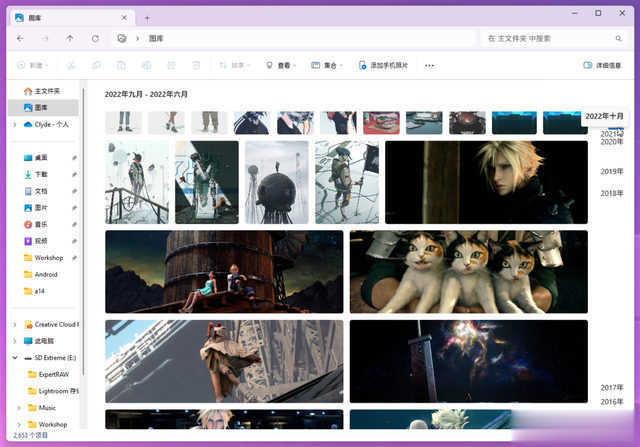Click the address bar 图库 path
This screenshot has width=640, height=447.
click(156, 38)
